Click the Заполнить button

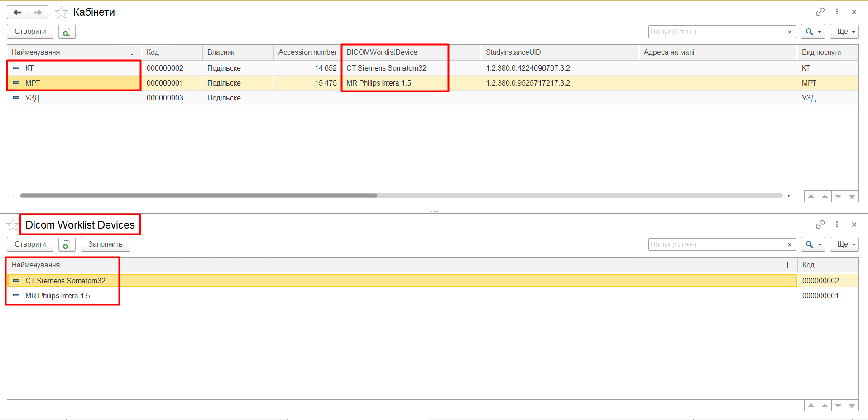[105, 244]
